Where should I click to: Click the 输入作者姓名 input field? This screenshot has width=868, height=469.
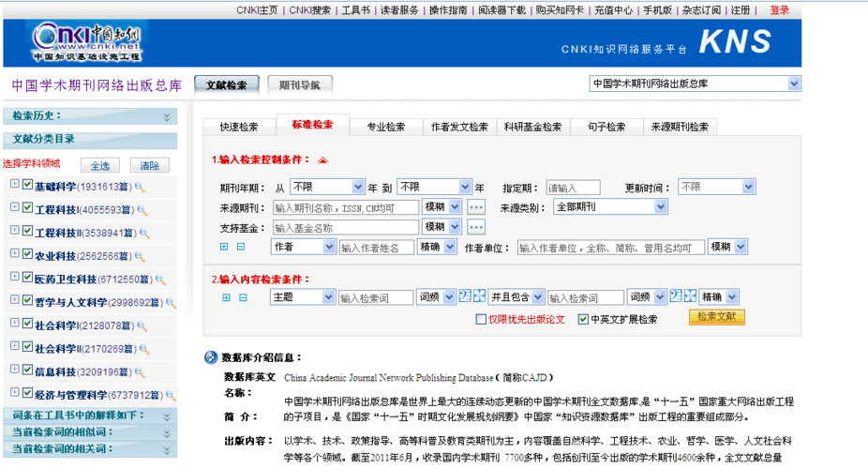pyautogui.click(x=377, y=248)
